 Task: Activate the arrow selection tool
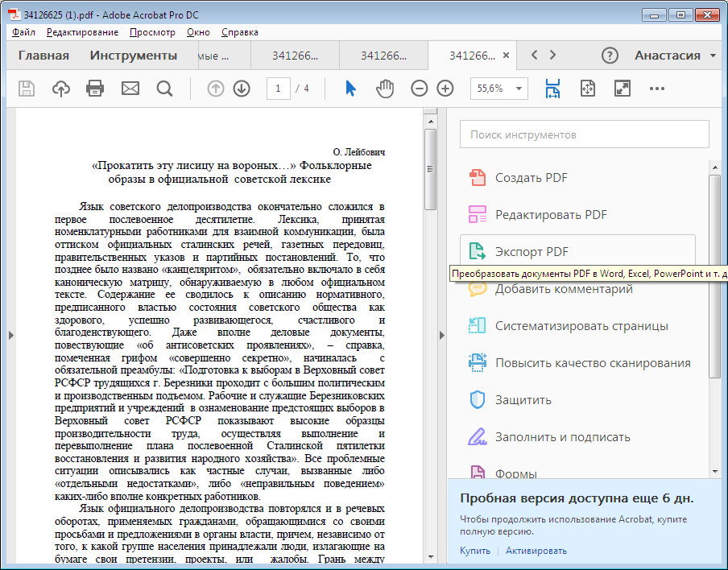350,89
